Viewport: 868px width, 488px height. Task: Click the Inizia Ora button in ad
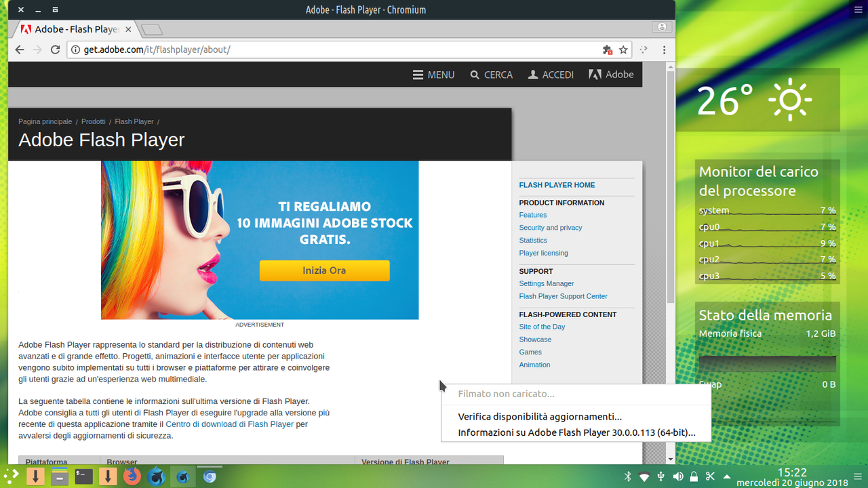point(324,270)
